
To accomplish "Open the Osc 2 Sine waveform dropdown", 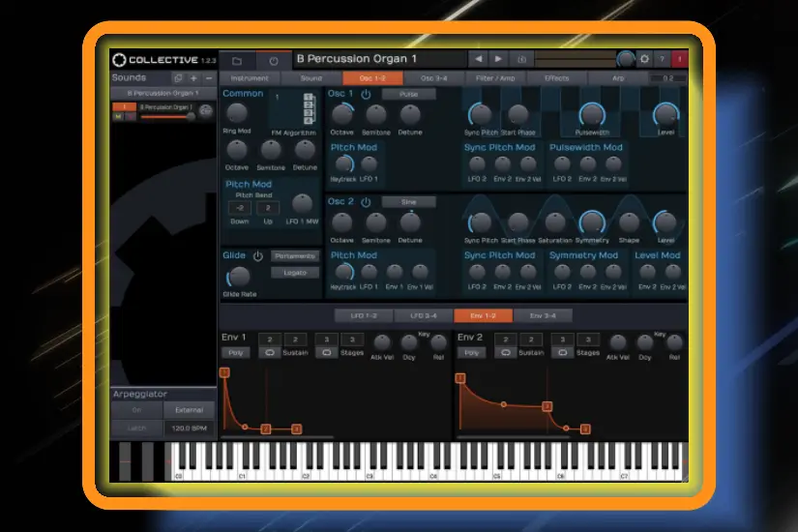I will click(408, 202).
